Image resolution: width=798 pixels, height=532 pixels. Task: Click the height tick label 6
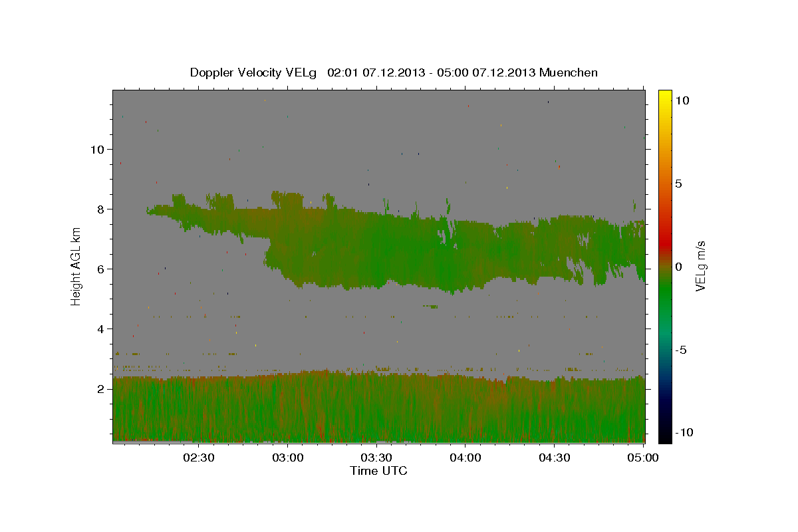(102, 269)
